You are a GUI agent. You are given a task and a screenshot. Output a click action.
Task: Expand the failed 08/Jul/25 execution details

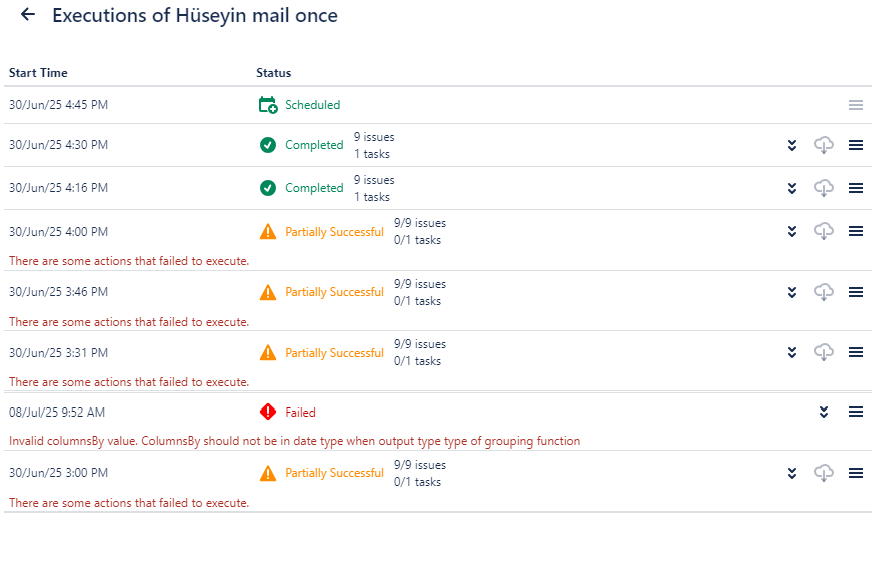pyautogui.click(x=824, y=412)
